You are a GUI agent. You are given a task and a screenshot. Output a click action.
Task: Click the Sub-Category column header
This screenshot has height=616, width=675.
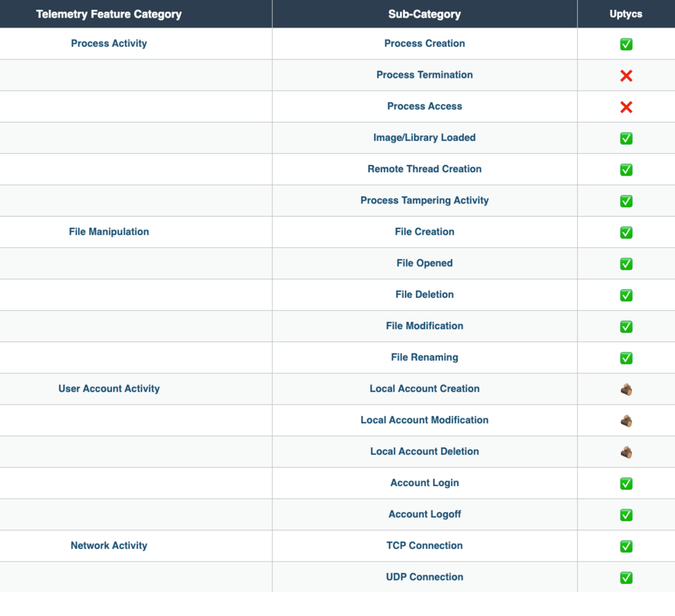(425, 14)
